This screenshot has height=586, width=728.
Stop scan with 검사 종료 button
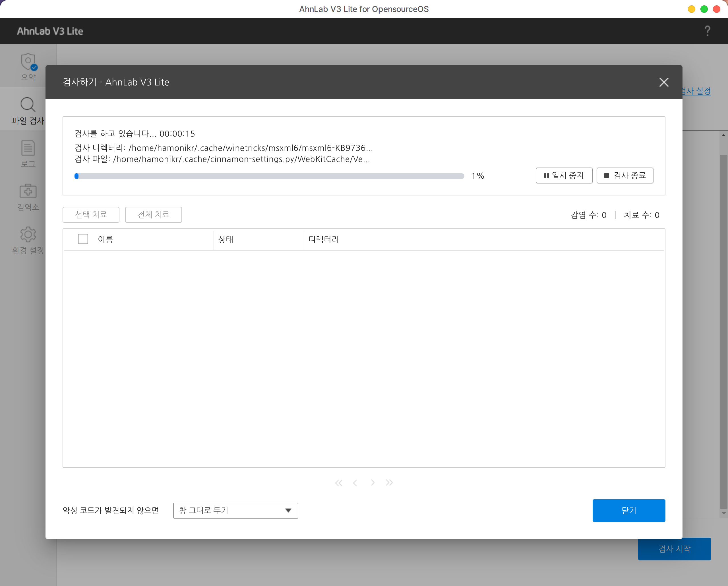(625, 176)
